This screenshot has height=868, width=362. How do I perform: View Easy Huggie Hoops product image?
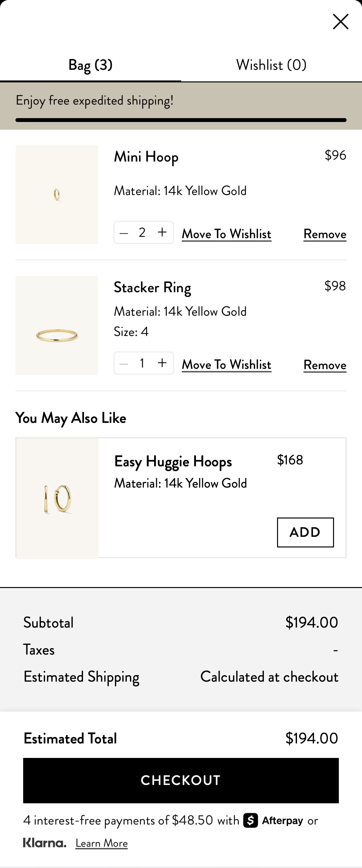click(58, 498)
